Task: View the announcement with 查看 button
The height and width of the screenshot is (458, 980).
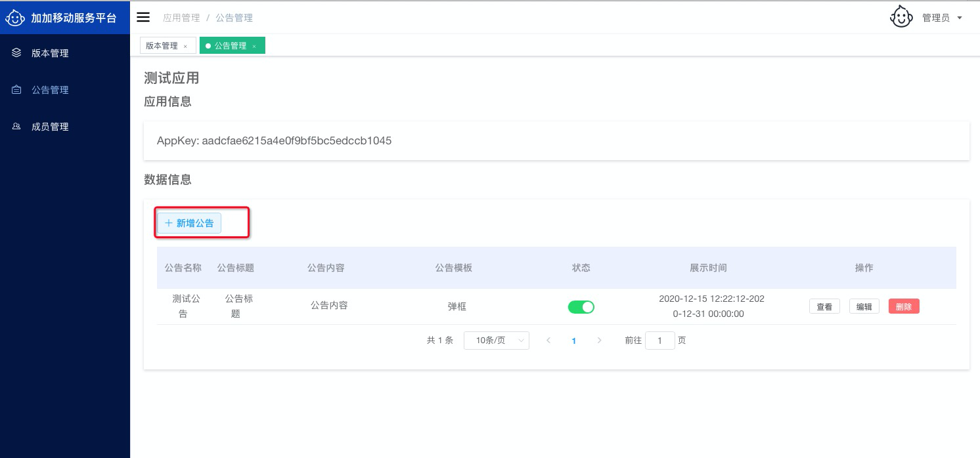Action: pyautogui.click(x=824, y=306)
